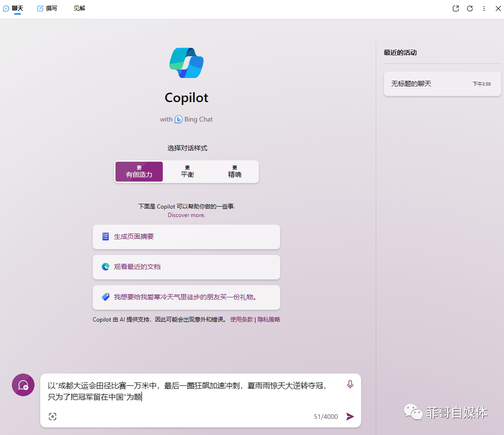The image size is (504, 435).
Task: Close the Copilot sidebar
Action: (498, 9)
